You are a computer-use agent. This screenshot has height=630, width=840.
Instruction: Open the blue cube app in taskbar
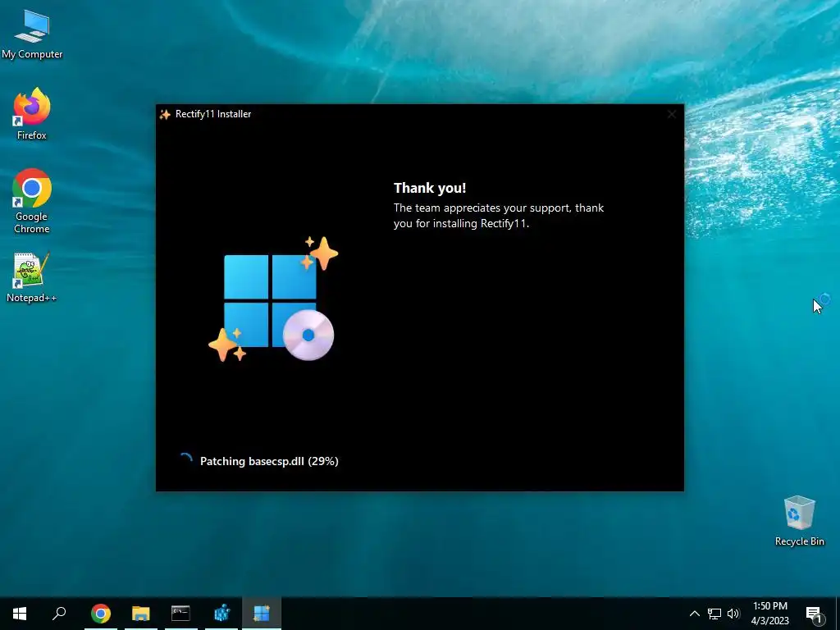click(221, 614)
